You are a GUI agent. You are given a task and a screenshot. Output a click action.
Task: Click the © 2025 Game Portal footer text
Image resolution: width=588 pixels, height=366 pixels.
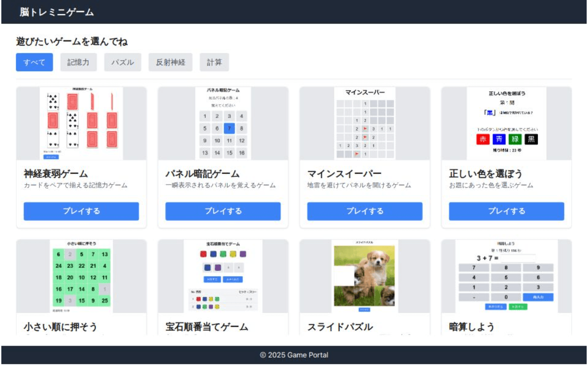pyautogui.click(x=294, y=355)
